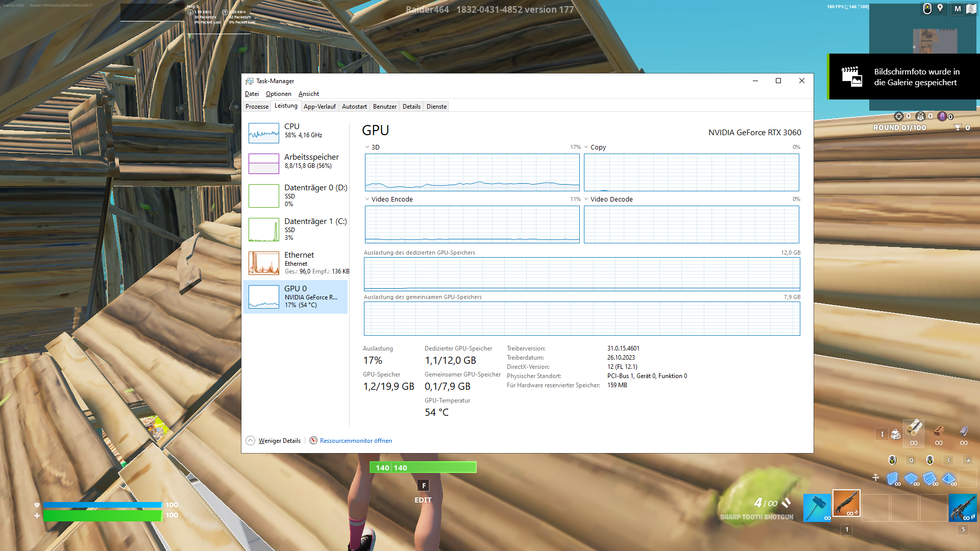Open the Copy engine dropdown
Screen dimensions: 980x551
[595, 147]
